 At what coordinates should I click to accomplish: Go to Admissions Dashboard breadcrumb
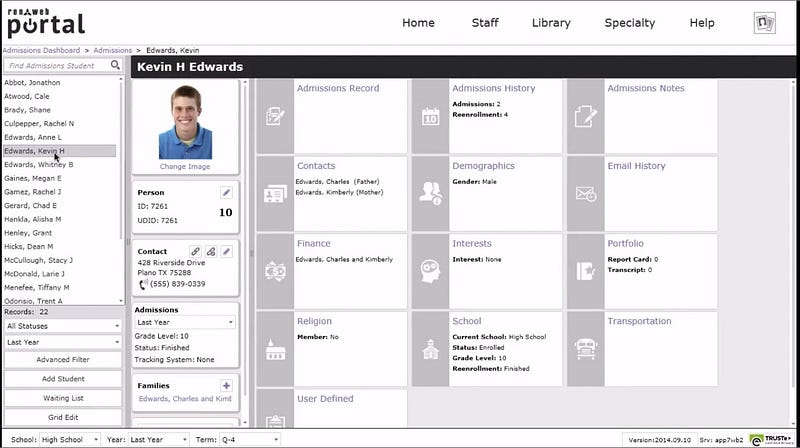pyautogui.click(x=41, y=51)
